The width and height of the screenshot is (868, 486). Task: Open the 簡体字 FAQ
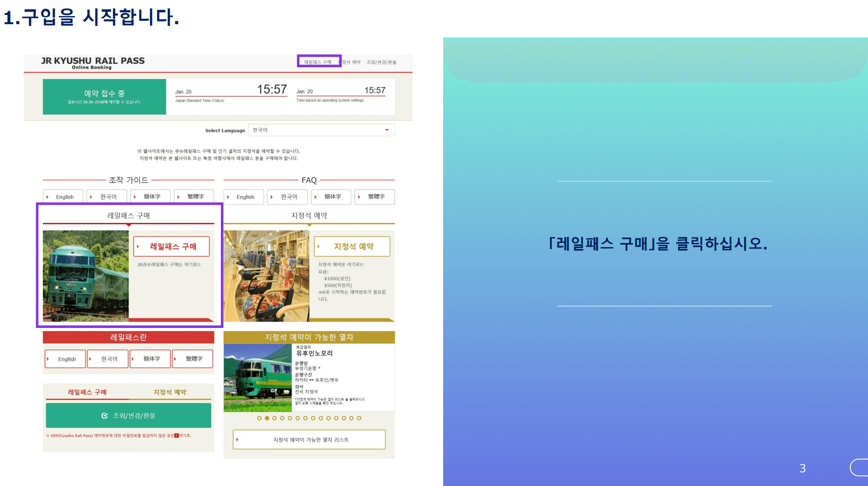[x=331, y=197]
